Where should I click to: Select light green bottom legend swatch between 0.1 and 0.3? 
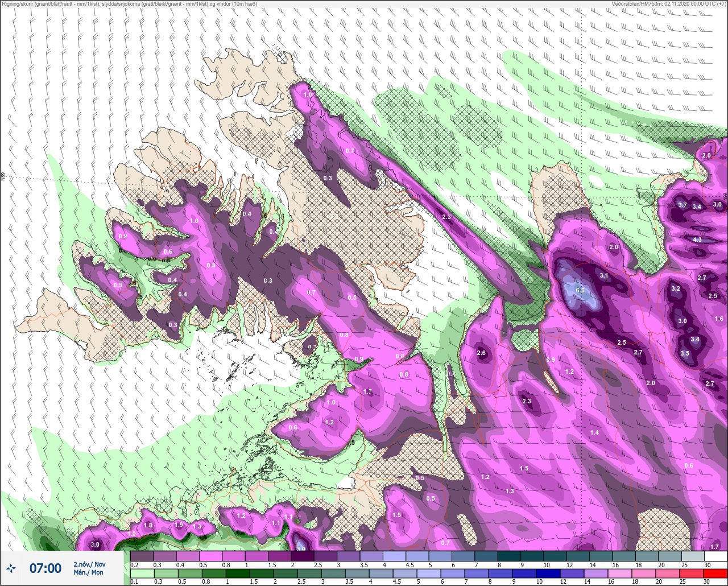[142, 573]
